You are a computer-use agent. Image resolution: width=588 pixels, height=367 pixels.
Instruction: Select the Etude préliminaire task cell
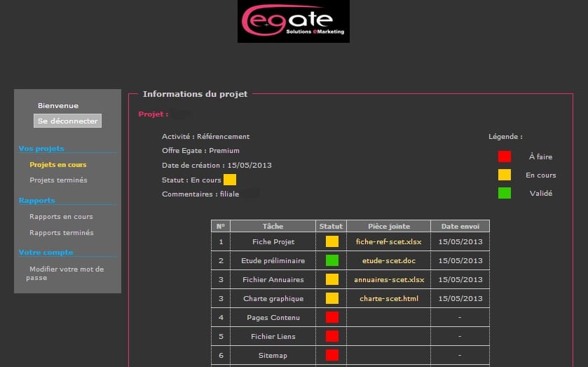pyautogui.click(x=273, y=260)
